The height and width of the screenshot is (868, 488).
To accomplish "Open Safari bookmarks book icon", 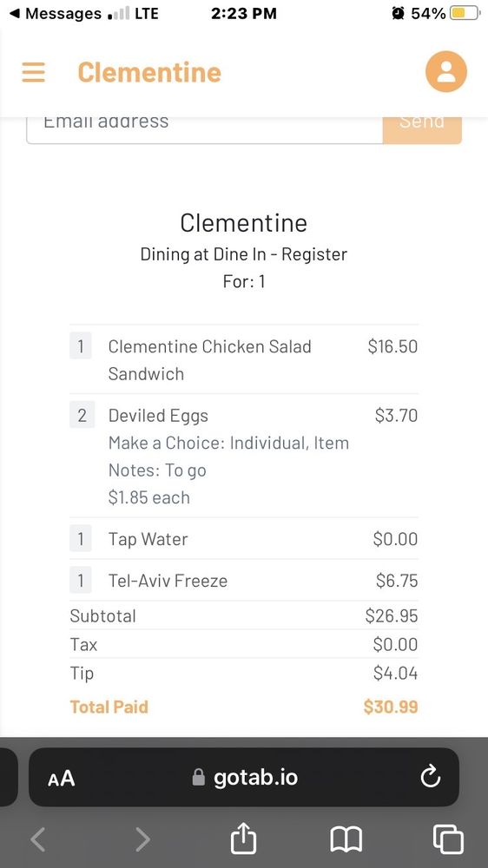I will tap(346, 839).
